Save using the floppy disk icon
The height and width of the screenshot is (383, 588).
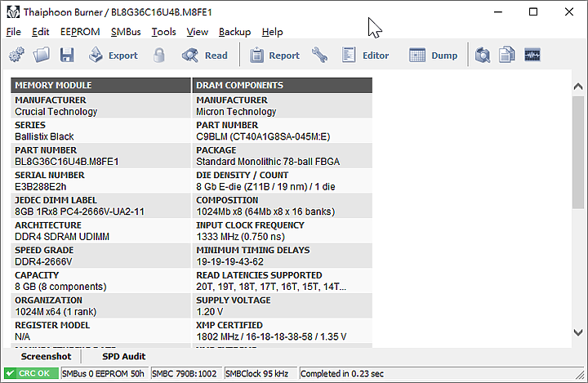click(67, 56)
